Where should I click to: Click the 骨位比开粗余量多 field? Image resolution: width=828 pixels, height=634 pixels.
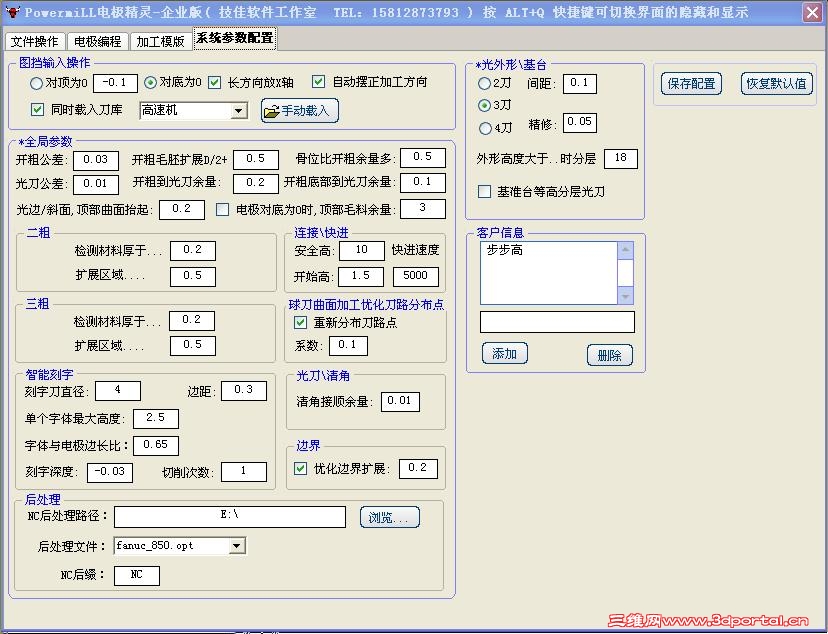[x=423, y=157]
